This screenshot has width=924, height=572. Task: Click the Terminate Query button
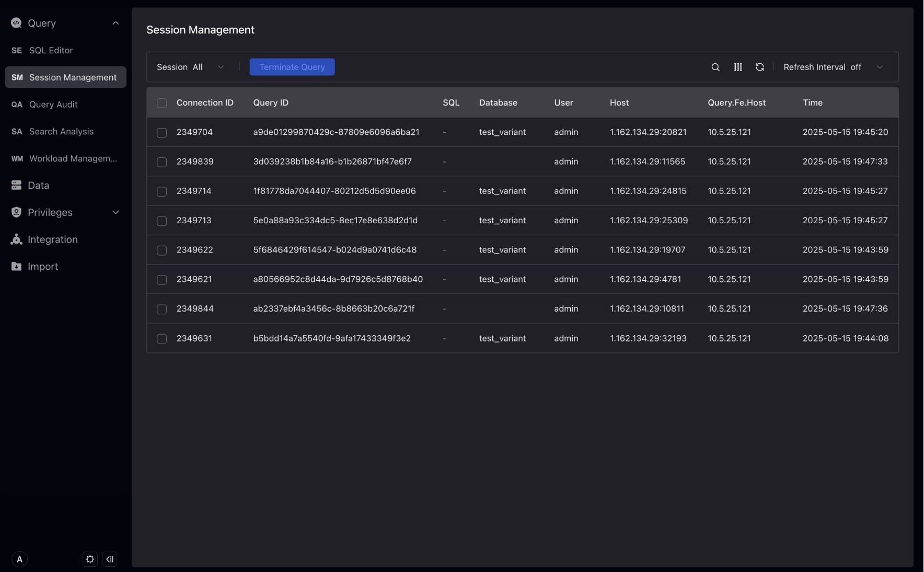pyautogui.click(x=292, y=67)
